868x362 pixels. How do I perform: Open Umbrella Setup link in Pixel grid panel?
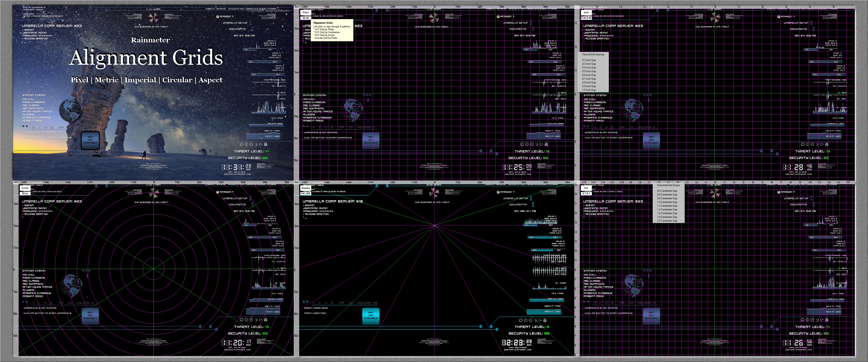516,23
